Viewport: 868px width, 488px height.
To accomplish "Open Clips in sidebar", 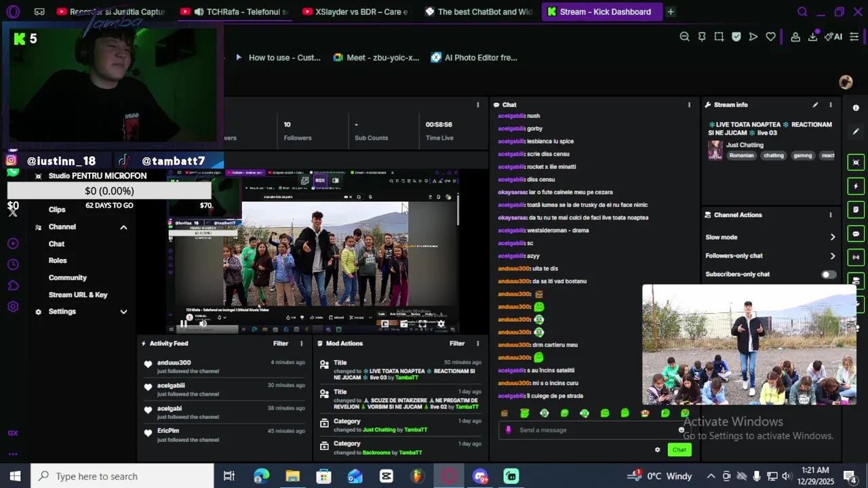I will (x=57, y=210).
